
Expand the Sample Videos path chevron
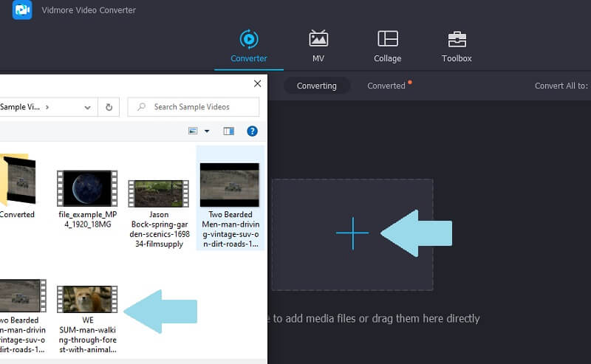tap(47, 107)
